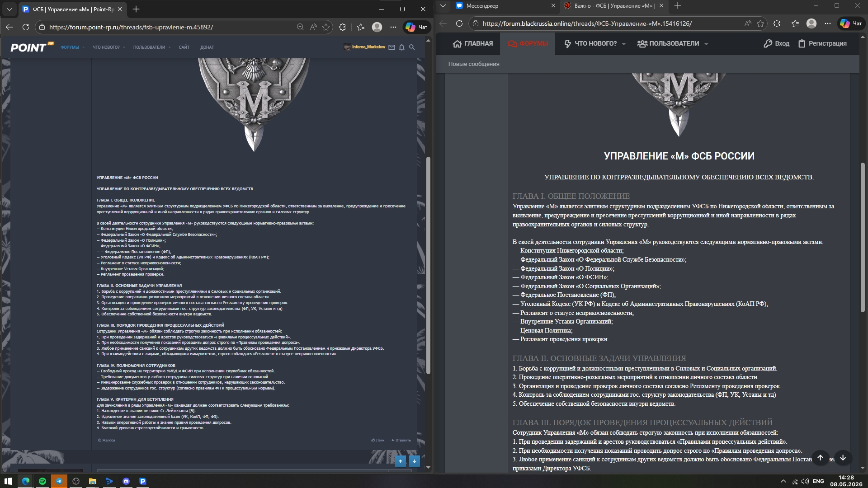
Task: Open Settings and more in Black Russia window
Action: pos(828,23)
